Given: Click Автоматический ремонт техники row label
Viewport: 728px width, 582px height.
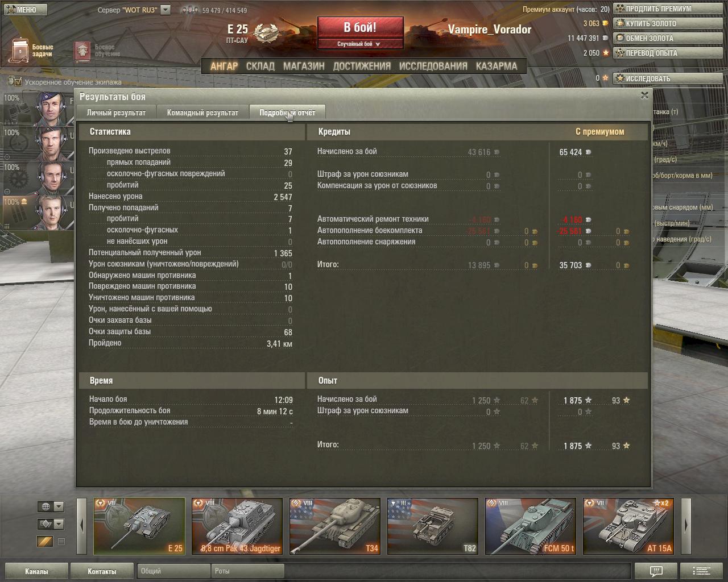Looking at the screenshot, I should tap(373, 219).
